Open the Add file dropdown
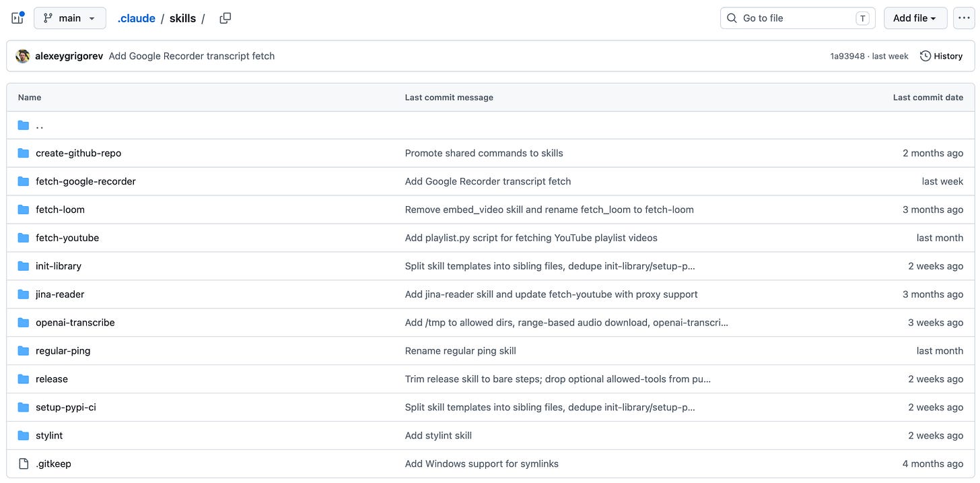Image resolution: width=980 pixels, height=483 pixels. pyautogui.click(x=915, y=18)
